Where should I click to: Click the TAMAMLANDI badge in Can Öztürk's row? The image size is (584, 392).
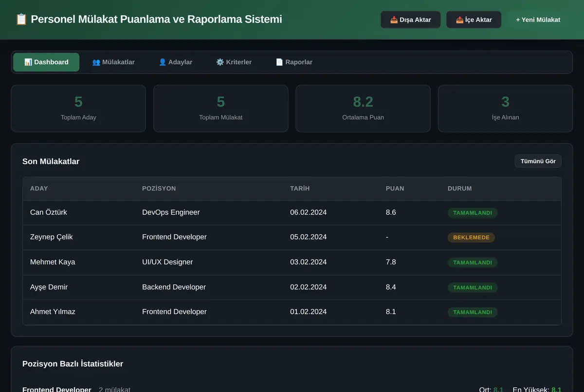[473, 213]
